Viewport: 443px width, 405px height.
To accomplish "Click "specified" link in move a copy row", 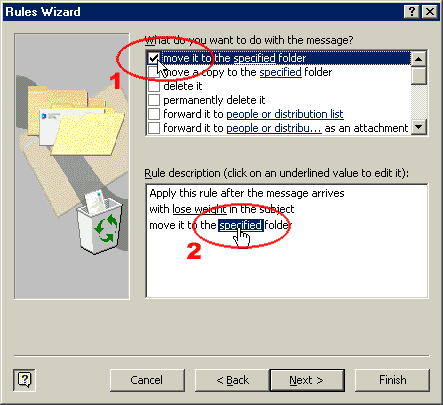I will coord(280,72).
